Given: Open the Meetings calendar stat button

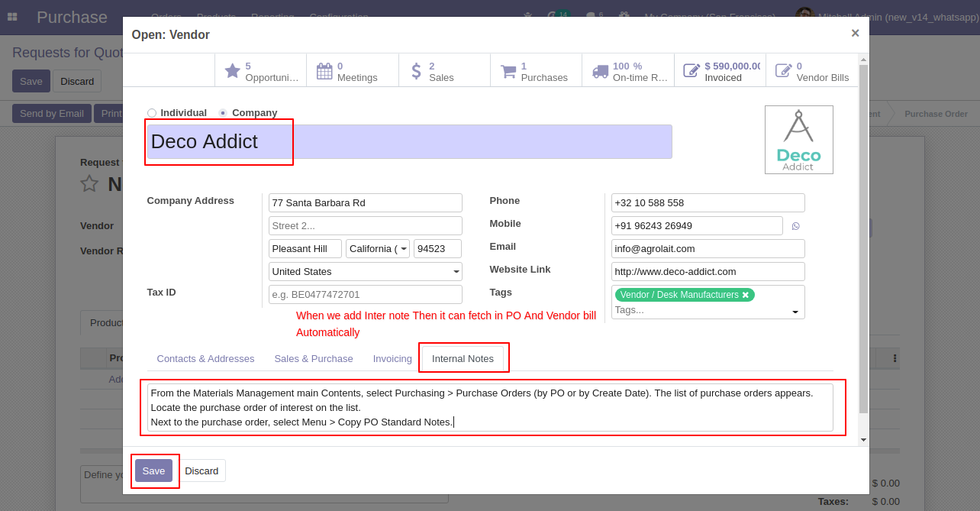Looking at the screenshot, I should pos(353,71).
